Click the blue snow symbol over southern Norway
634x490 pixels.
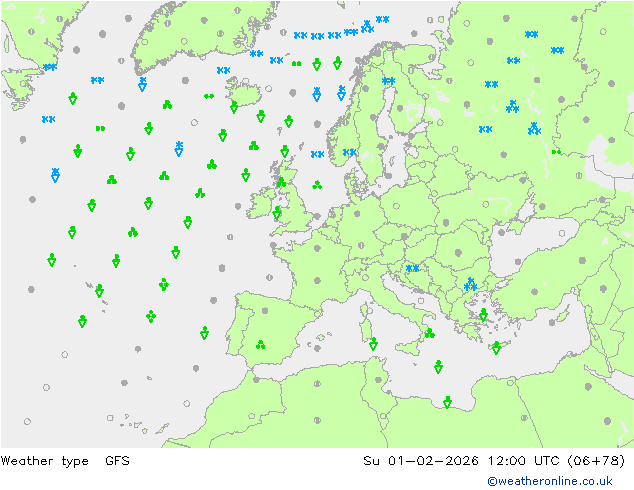350,152
